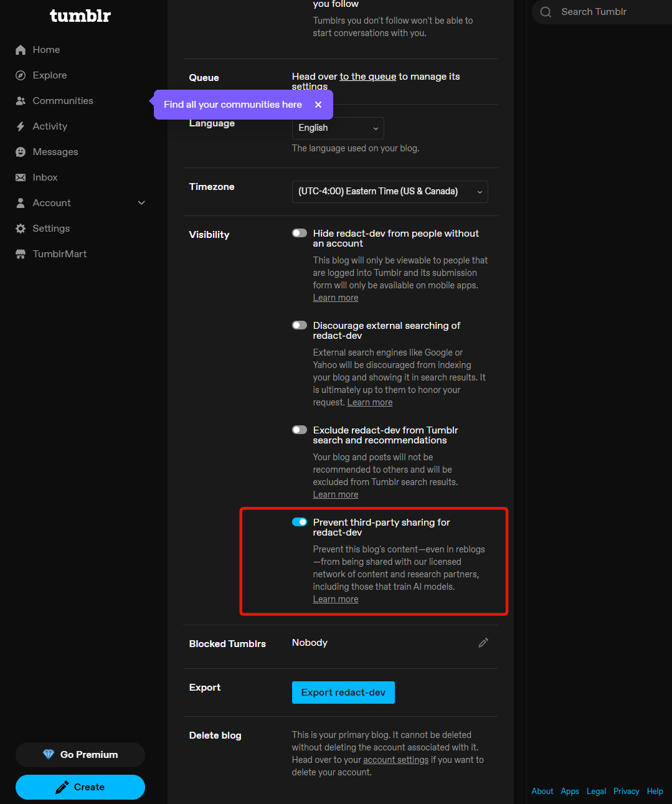Click the Legal footer link
This screenshot has width=672, height=804.
pyautogui.click(x=597, y=792)
